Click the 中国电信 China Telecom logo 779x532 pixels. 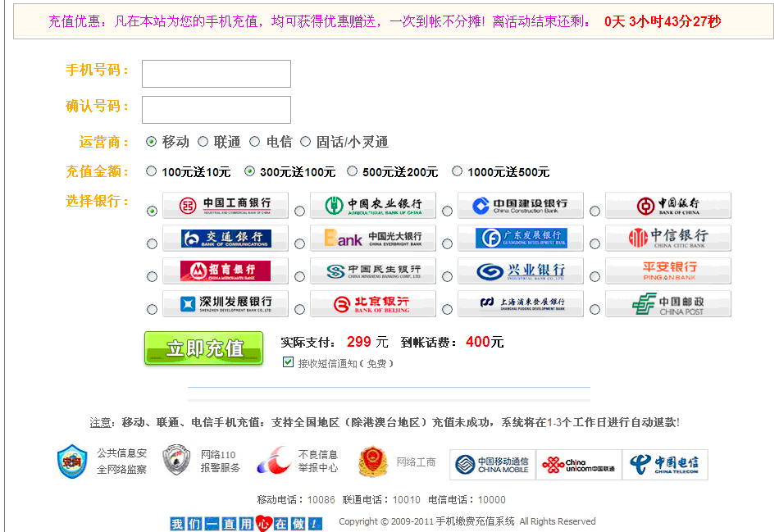665,465
